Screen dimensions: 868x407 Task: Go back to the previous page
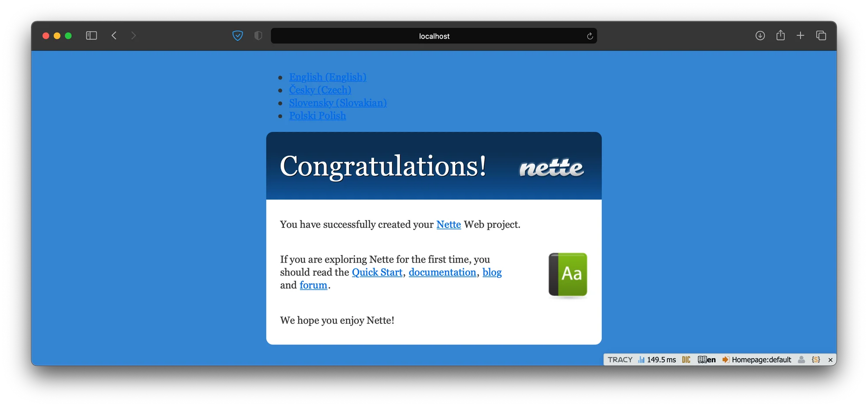click(x=114, y=36)
